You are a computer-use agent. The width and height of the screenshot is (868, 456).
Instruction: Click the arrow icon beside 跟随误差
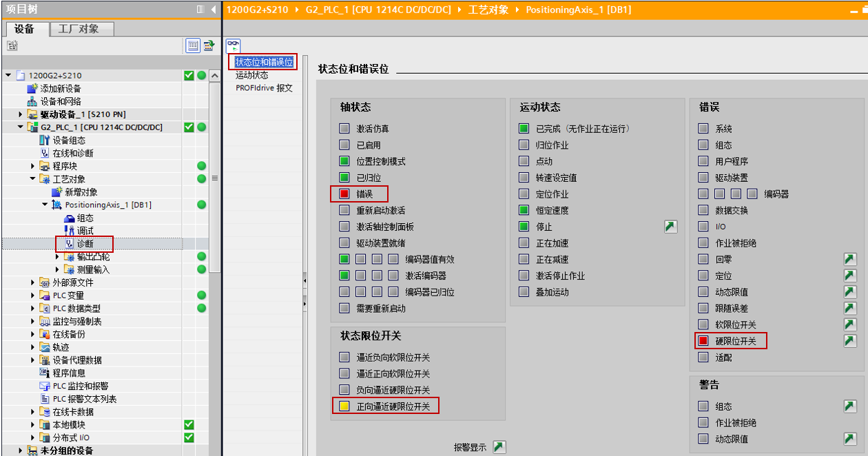[x=850, y=309]
